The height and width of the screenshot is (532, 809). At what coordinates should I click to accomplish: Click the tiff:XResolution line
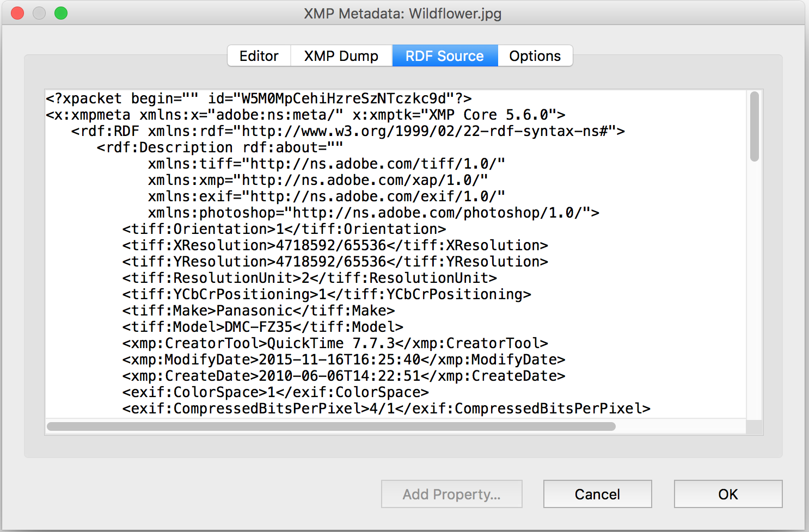point(335,245)
